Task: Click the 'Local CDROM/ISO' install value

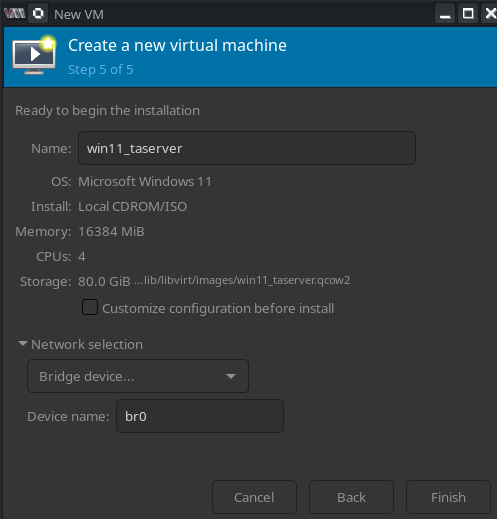Action: coord(132,207)
